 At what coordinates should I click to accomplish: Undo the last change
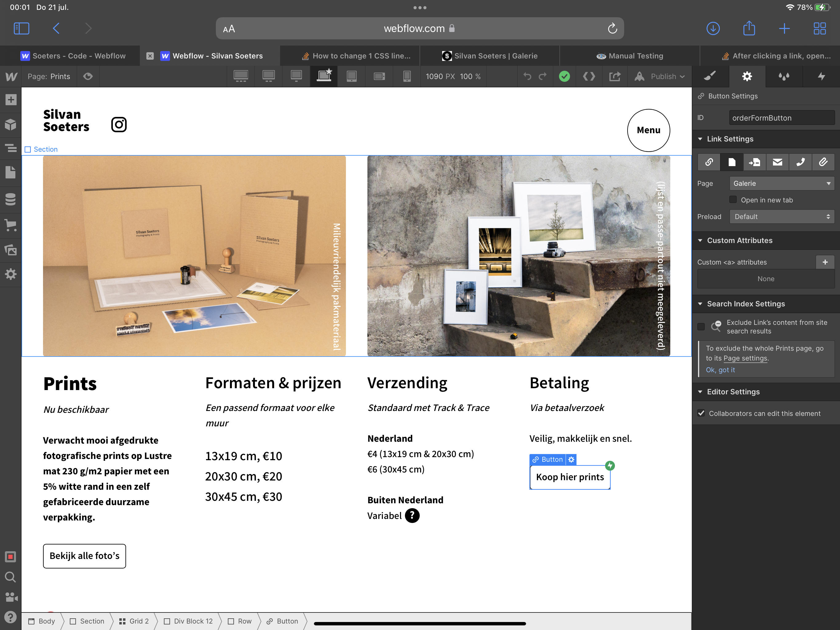(527, 76)
